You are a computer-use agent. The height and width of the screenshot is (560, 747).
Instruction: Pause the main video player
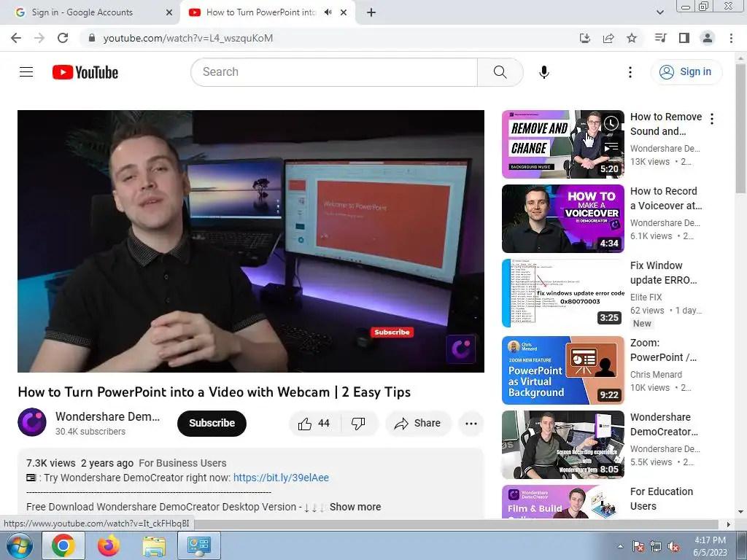[x=251, y=241]
